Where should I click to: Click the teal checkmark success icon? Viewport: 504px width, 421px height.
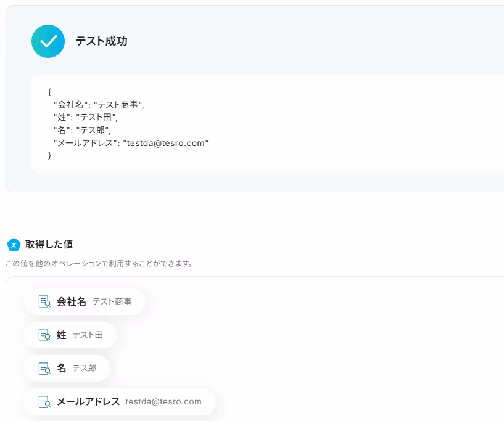point(48,41)
